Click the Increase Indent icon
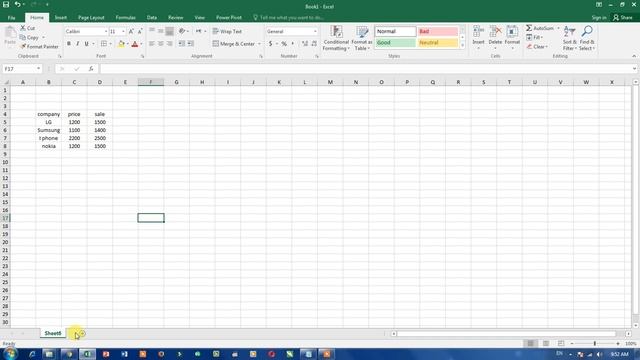The image size is (640, 360). [x=191, y=44]
